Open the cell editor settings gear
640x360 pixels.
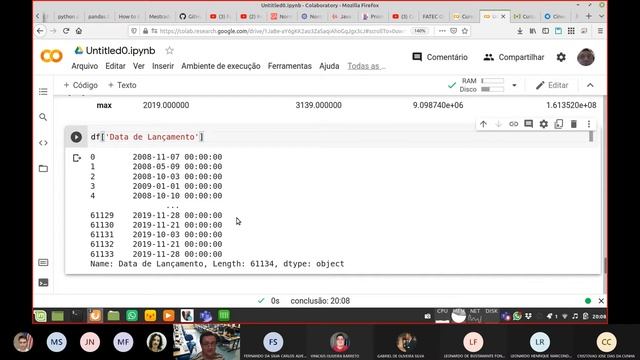click(x=544, y=124)
